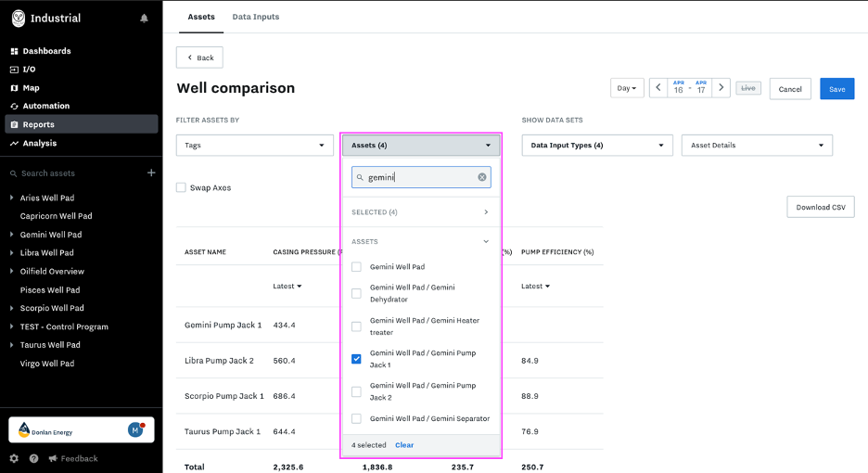
Task: Click the Automation cycle icon
Action: [15, 106]
